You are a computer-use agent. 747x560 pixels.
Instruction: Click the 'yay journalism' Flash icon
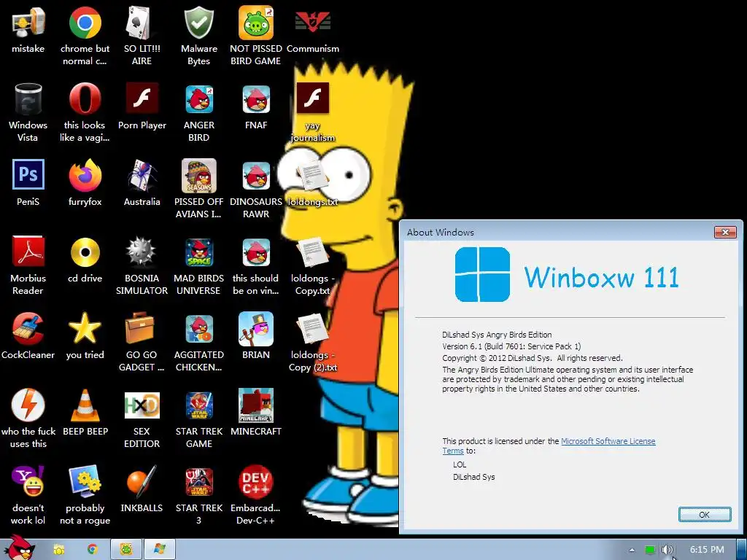pyautogui.click(x=312, y=98)
